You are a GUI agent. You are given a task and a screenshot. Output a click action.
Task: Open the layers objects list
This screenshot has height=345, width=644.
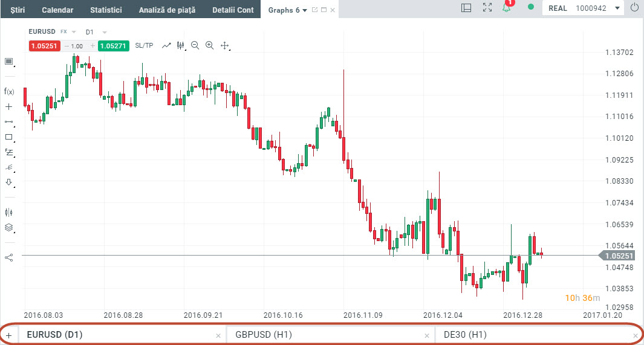click(8, 228)
